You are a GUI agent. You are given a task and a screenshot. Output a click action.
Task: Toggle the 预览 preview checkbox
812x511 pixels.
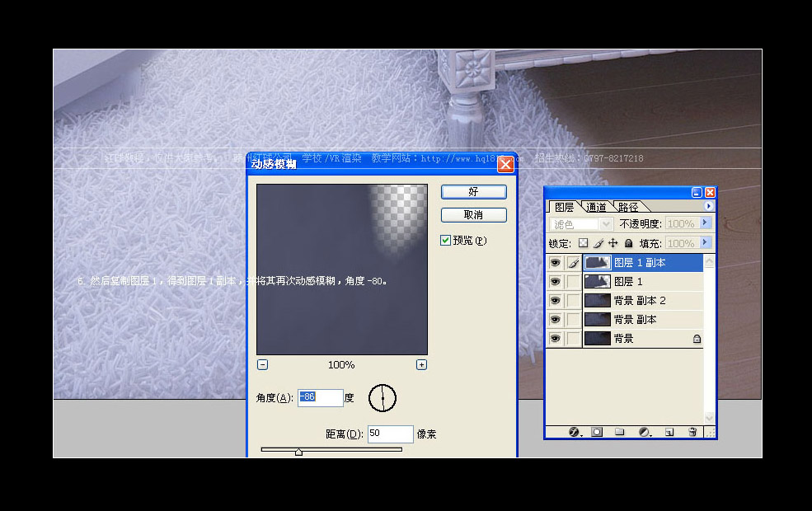pyautogui.click(x=445, y=240)
